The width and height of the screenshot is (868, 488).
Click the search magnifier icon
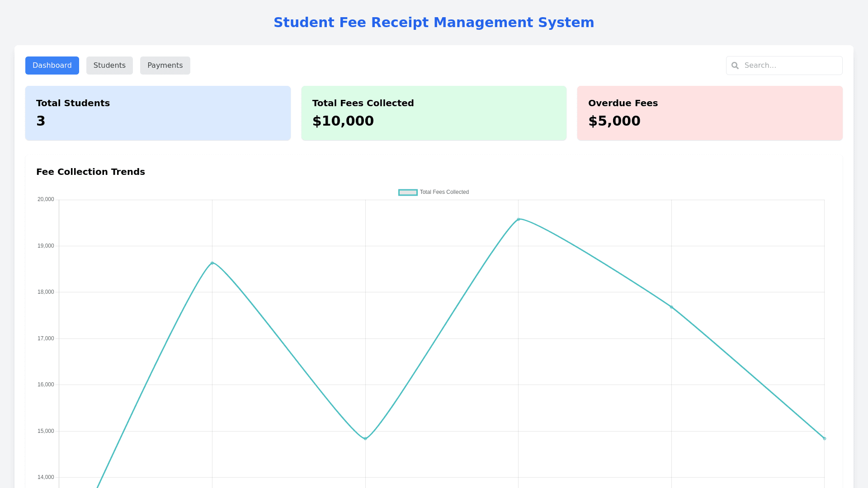(x=735, y=66)
